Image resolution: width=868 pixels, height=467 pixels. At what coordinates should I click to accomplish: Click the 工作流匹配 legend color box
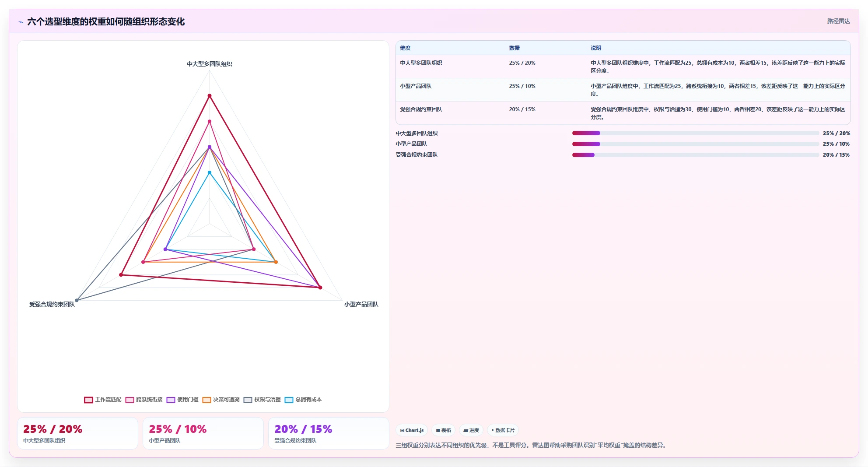(x=88, y=400)
